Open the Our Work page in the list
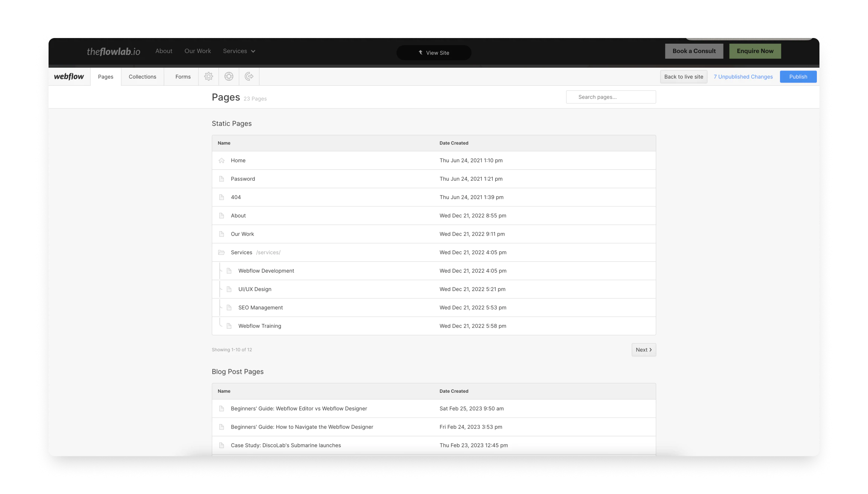 click(x=434, y=234)
